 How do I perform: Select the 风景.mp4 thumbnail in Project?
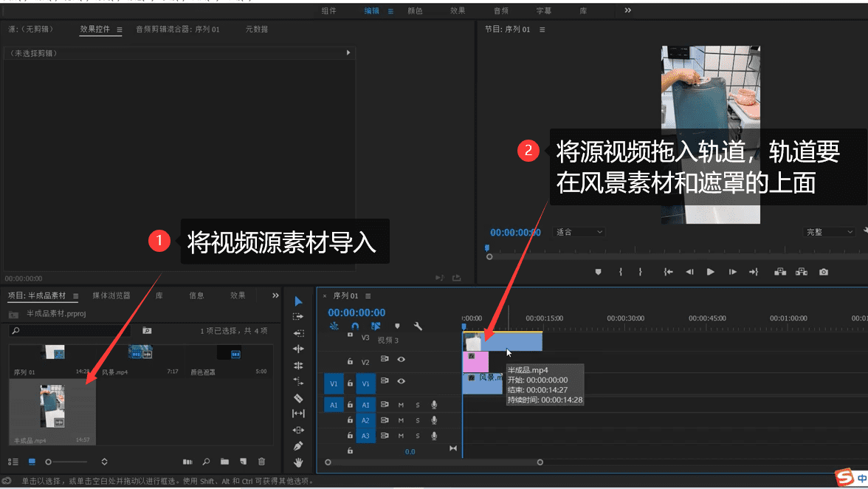click(140, 352)
